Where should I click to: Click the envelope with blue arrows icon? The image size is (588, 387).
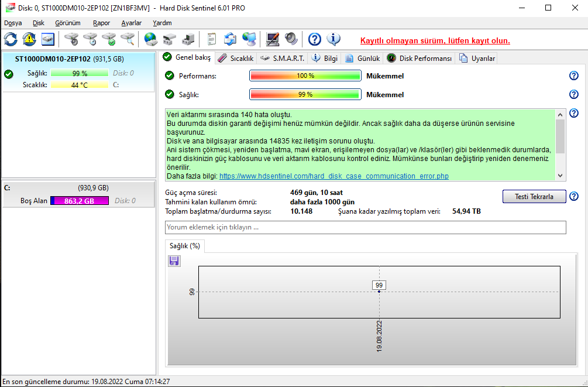pyautogui.click(x=231, y=39)
